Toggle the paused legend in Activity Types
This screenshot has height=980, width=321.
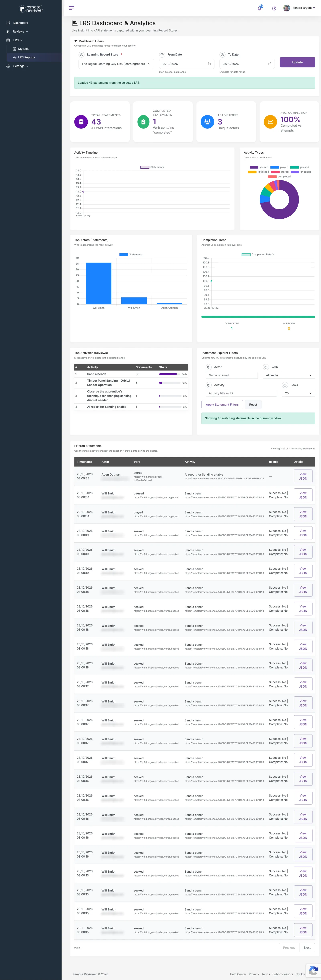[x=300, y=167]
